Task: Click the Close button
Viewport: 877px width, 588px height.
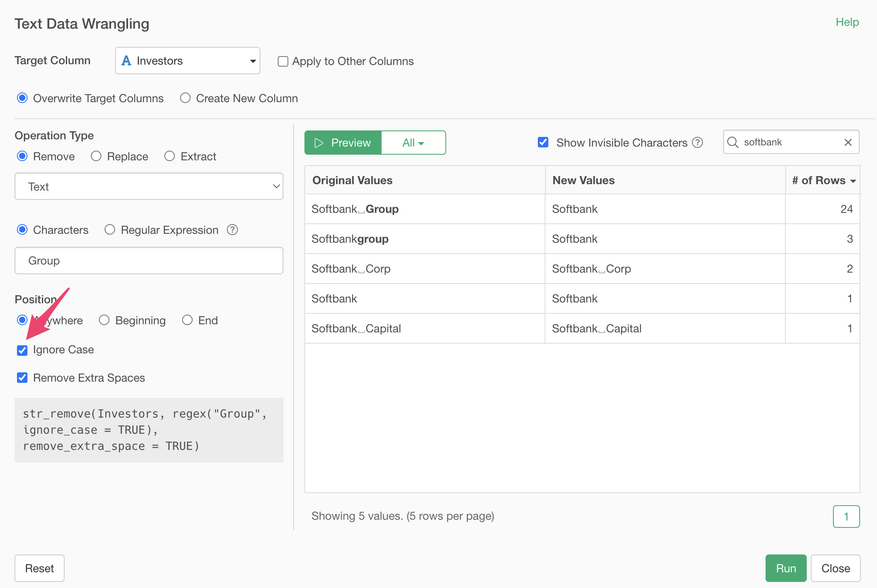Action: (836, 568)
